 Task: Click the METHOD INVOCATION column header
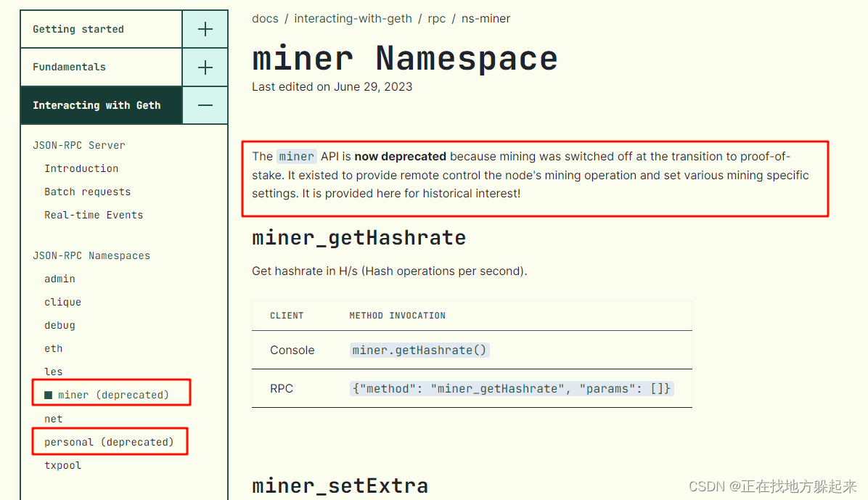397,316
